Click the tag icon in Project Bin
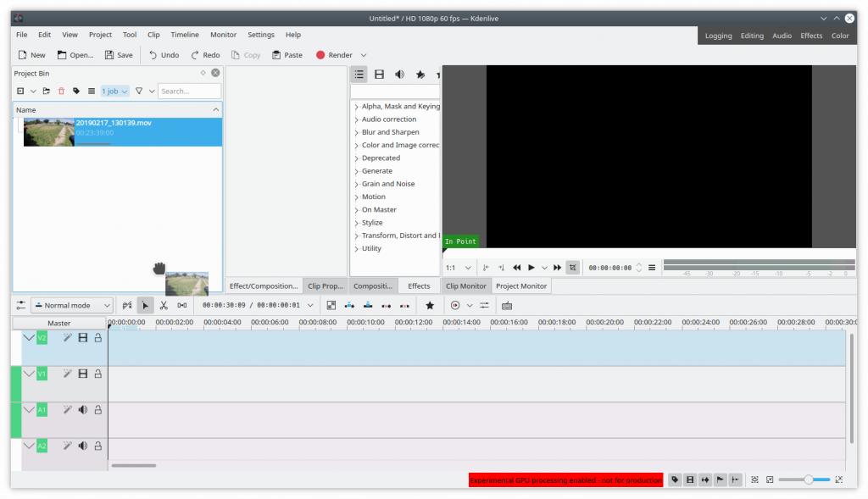The image size is (868, 499). 76,91
